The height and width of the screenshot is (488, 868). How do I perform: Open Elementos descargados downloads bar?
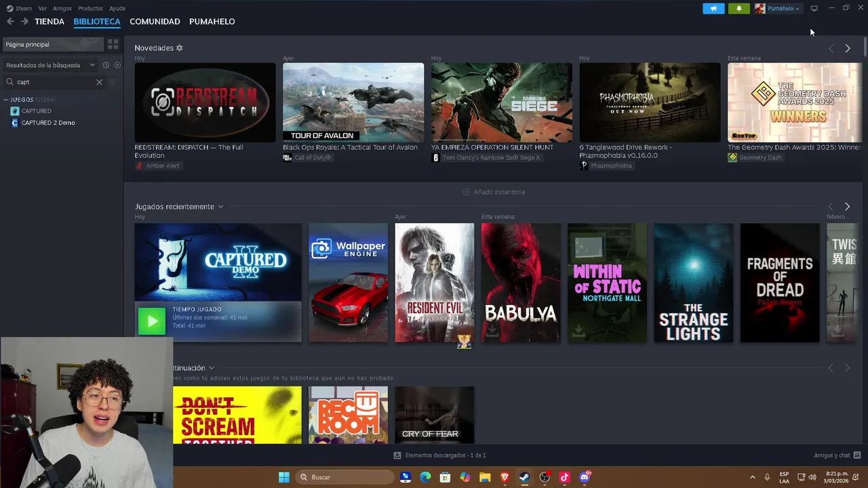coord(439,455)
